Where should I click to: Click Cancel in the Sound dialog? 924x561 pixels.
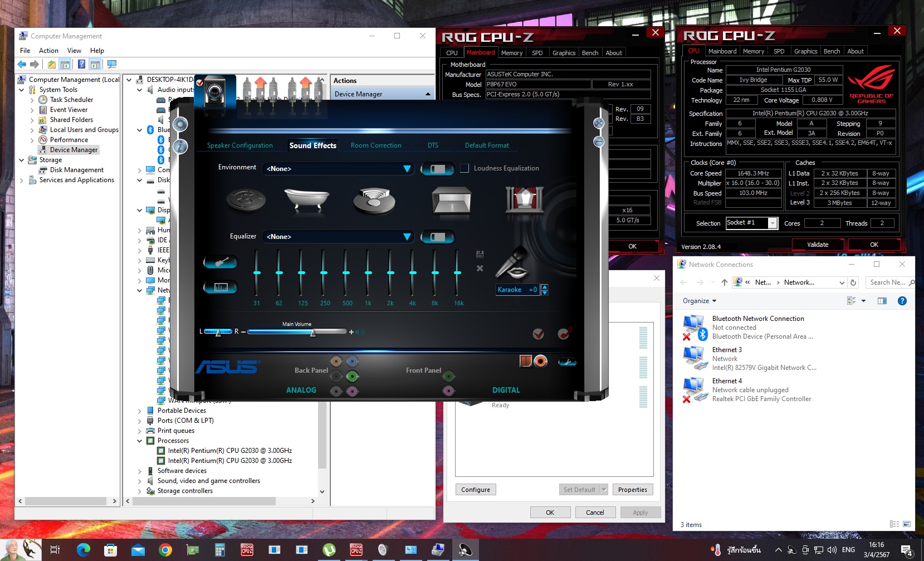pyautogui.click(x=595, y=513)
